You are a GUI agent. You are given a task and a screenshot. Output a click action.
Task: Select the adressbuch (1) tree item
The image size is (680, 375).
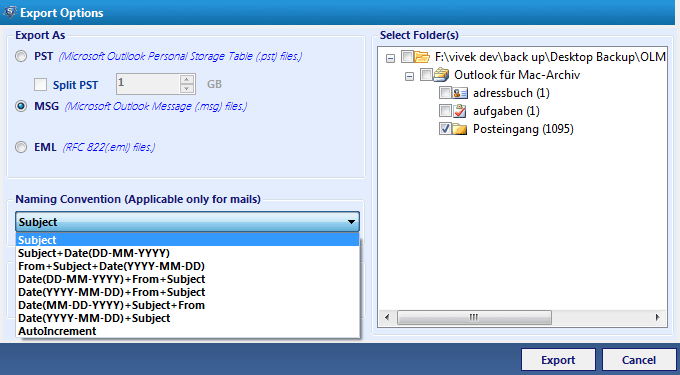(x=511, y=93)
